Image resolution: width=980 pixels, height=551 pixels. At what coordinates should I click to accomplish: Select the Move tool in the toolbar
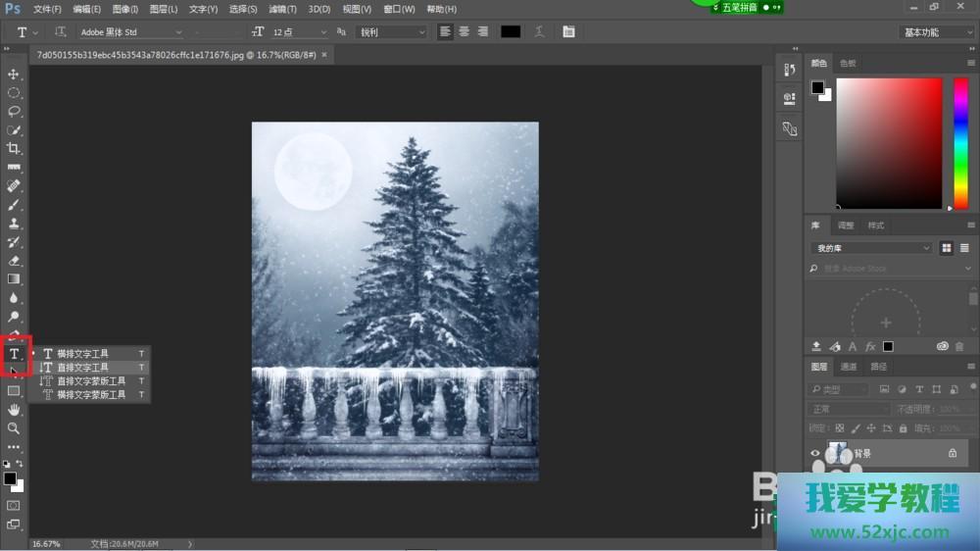tap(14, 75)
